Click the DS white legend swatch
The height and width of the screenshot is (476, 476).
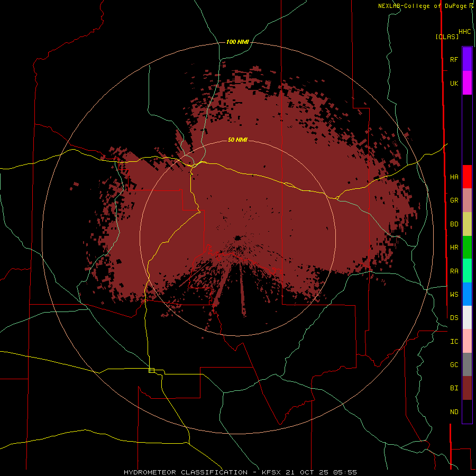pos(467,317)
